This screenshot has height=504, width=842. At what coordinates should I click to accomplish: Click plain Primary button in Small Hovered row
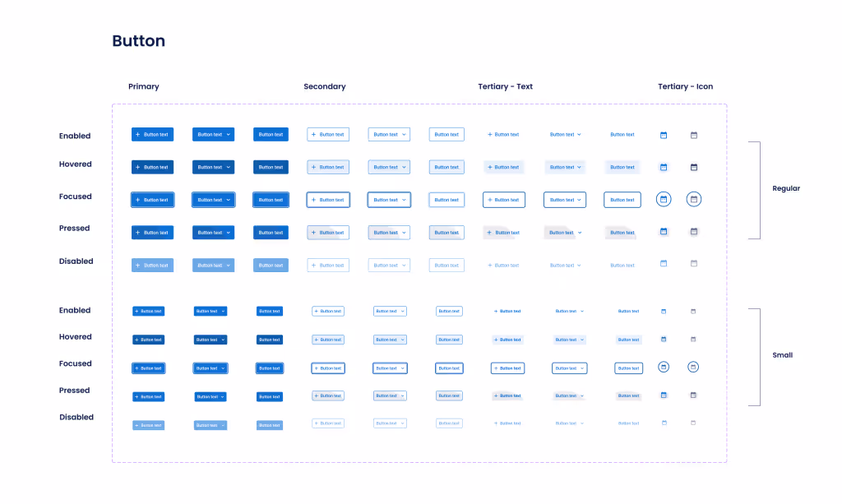[270, 340]
